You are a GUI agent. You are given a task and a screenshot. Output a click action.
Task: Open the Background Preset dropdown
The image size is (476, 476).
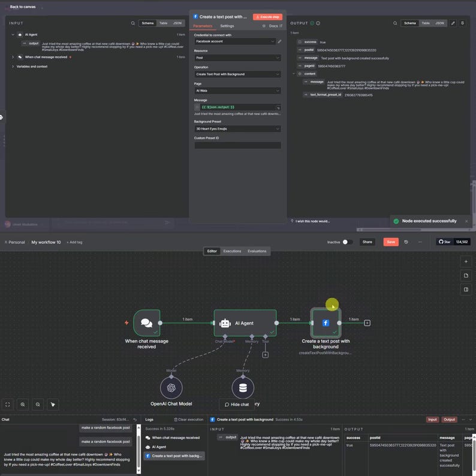237,129
